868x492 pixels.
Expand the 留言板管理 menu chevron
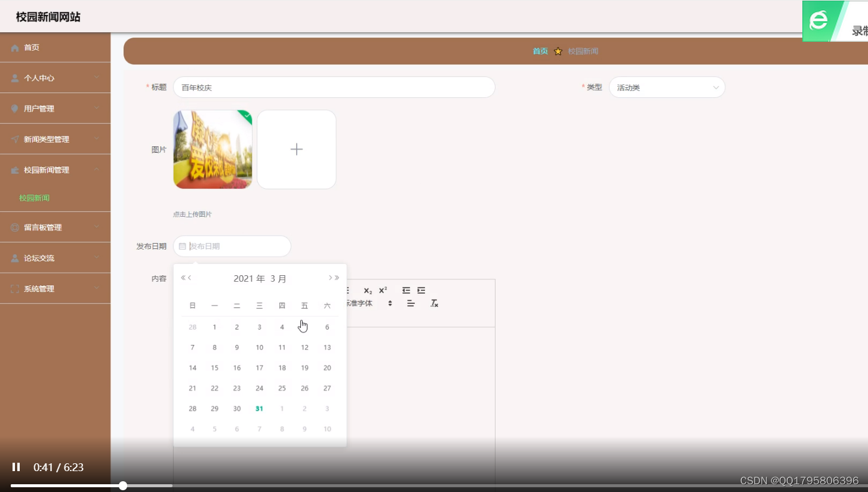(97, 227)
